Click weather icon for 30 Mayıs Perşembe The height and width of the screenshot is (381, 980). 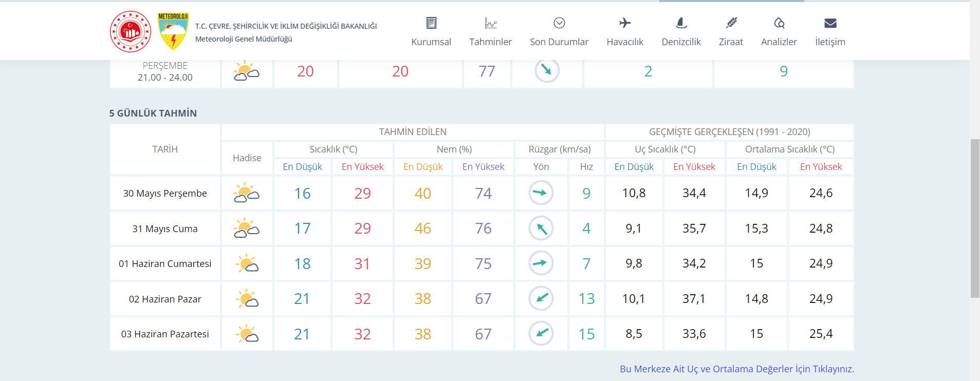[x=247, y=193]
